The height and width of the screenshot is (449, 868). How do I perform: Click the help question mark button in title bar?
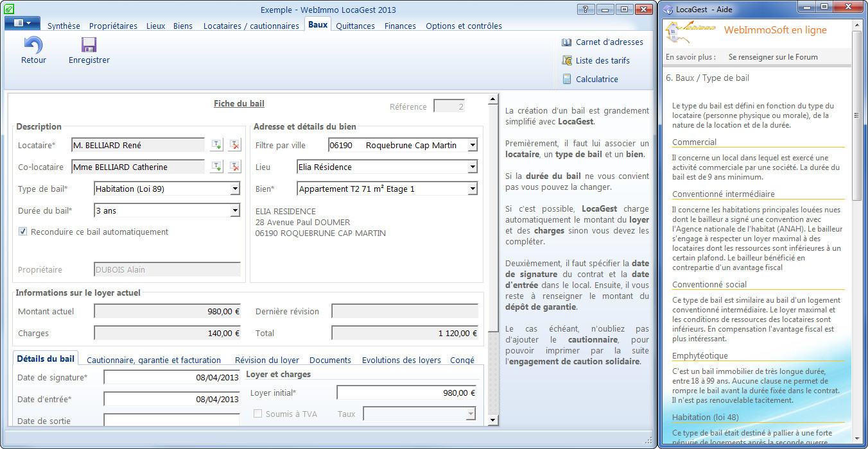coord(586,9)
